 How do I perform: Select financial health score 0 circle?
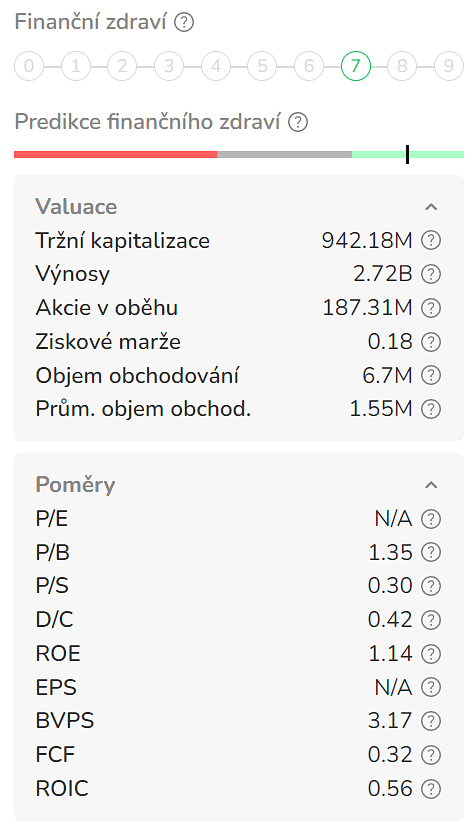[x=29, y=66]
